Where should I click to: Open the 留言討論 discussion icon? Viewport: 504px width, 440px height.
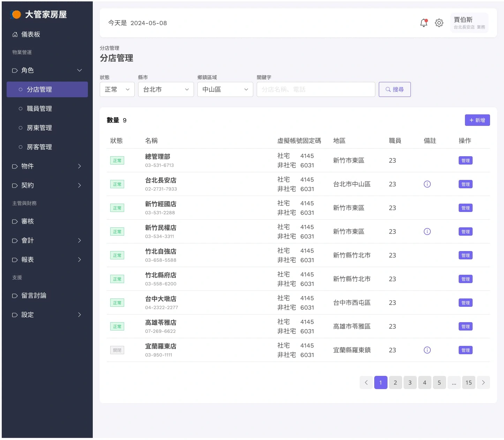pyautogui.click(x=15, y=295)
